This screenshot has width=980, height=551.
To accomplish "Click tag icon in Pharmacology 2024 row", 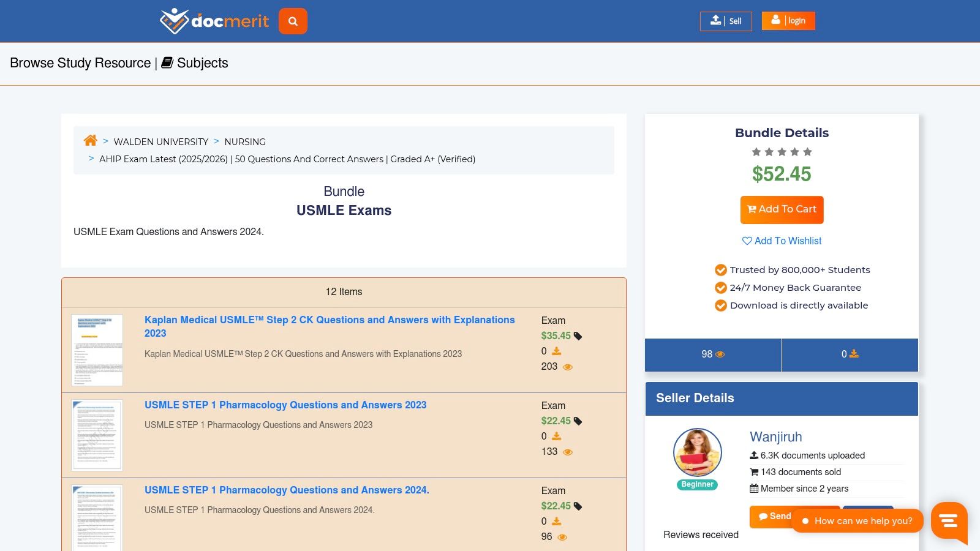I will coord(578,506).
